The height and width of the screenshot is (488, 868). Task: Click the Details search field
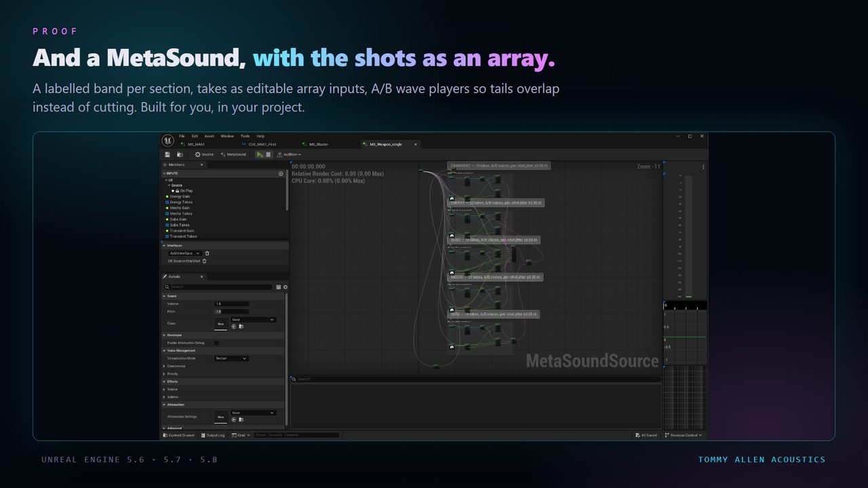218,287
